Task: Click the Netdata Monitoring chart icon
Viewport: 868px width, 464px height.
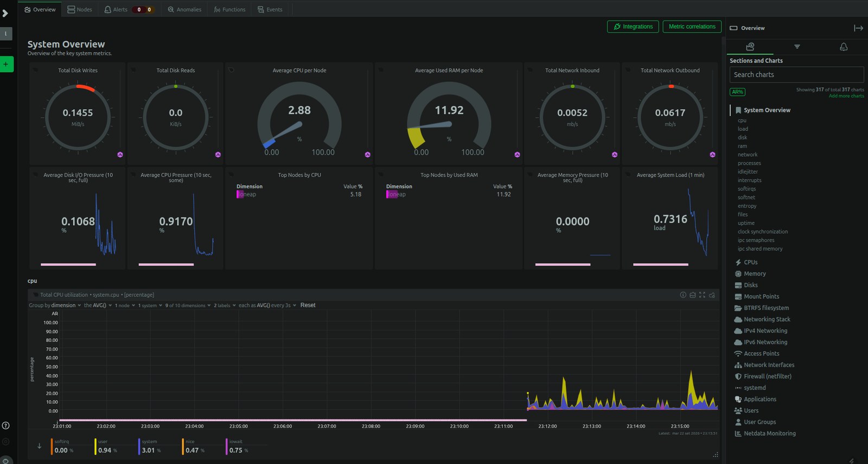Action: click(x=738, y=434)
